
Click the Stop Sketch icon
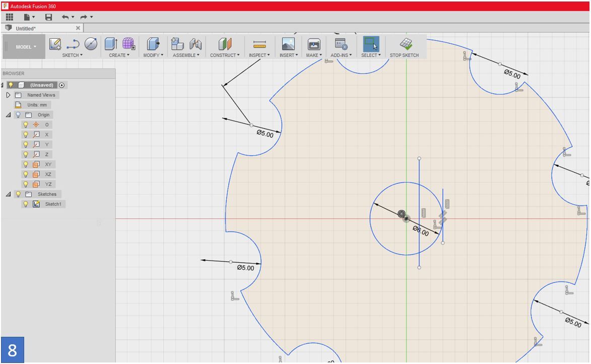[x=406, y=44]
